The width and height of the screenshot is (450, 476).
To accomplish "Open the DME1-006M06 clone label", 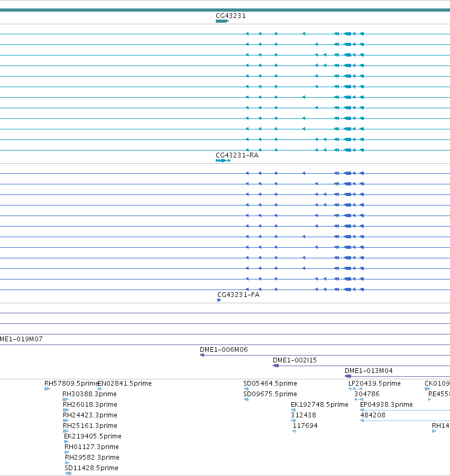I will pyautogui.click(x=224, y=350).
